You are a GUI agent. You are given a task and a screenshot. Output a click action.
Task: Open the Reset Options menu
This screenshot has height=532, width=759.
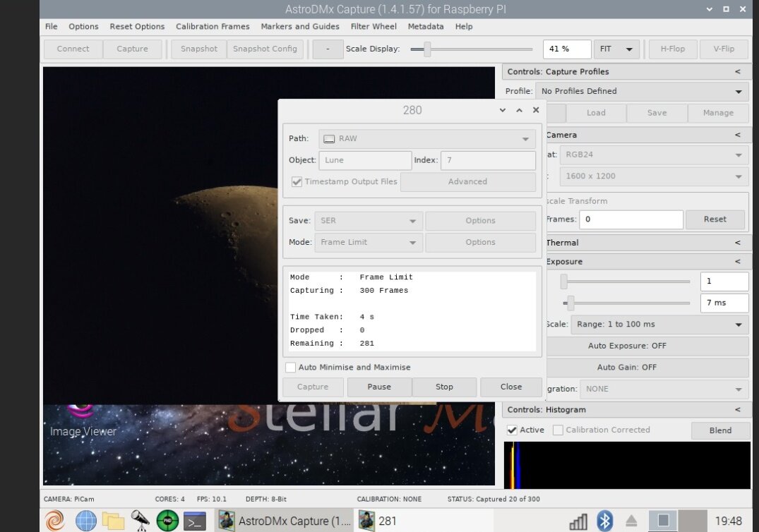137,27
